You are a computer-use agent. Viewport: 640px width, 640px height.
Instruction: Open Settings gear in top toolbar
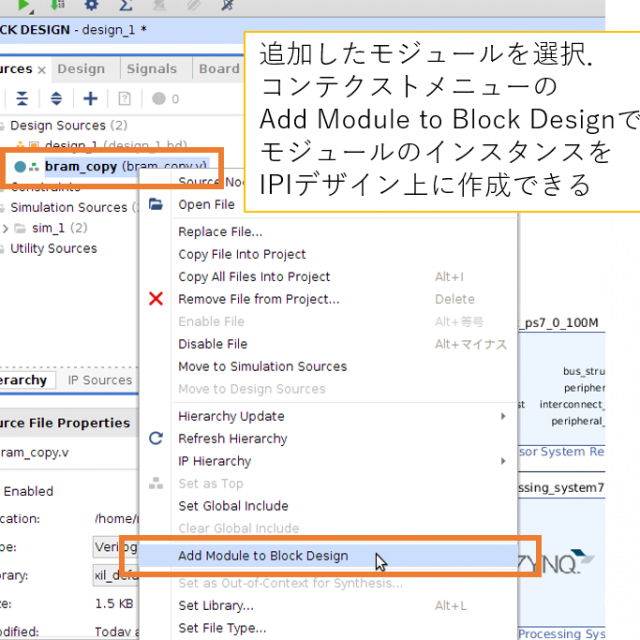91,5
